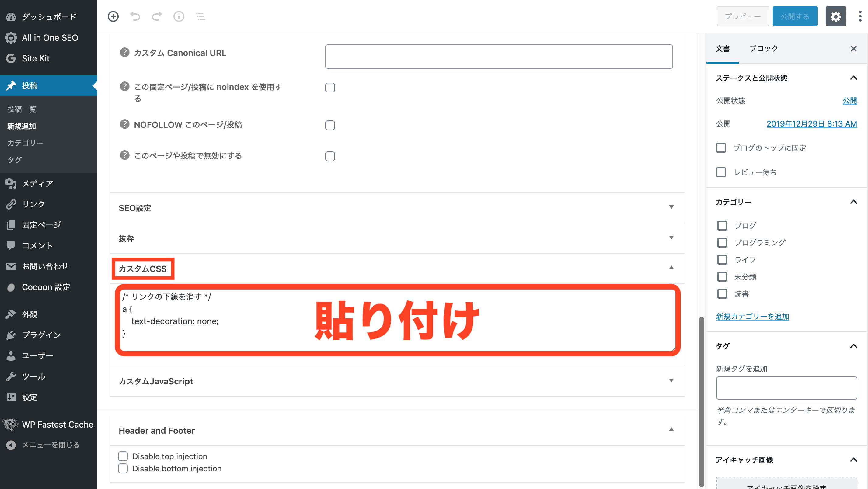Open カテゴリー submenu under 投稿
This screenshot has height=489, width=868.
coord(26,143)
